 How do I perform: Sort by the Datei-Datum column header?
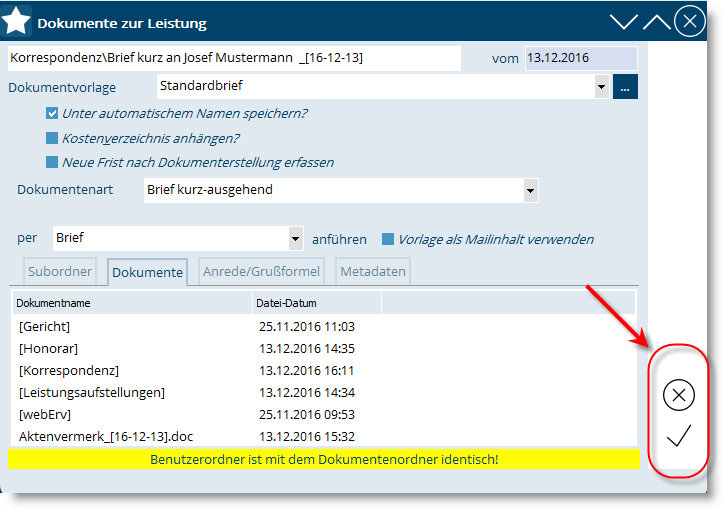click(316, 301)
